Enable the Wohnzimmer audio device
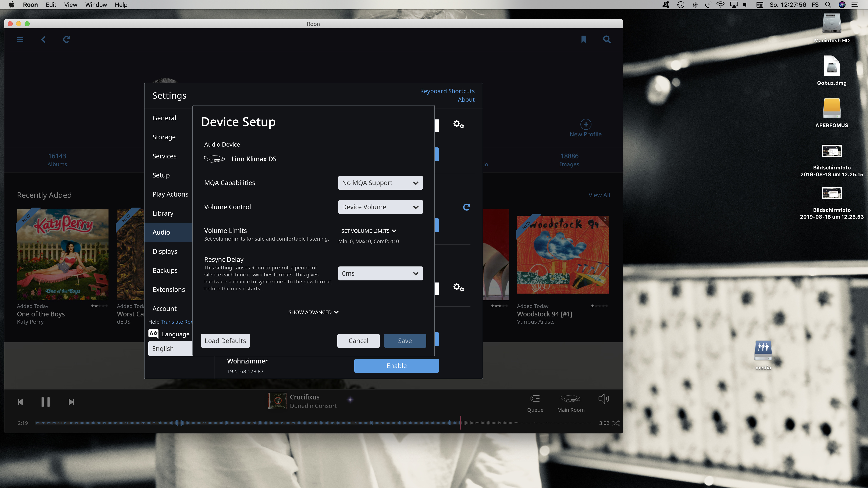868x488 pixels. pyautogui.click(x=397, y=366)
